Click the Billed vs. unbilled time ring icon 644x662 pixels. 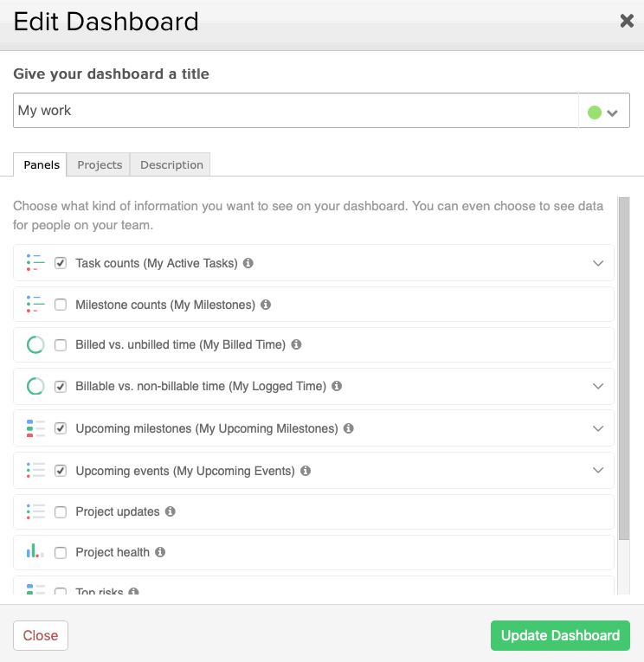(35, 344)
